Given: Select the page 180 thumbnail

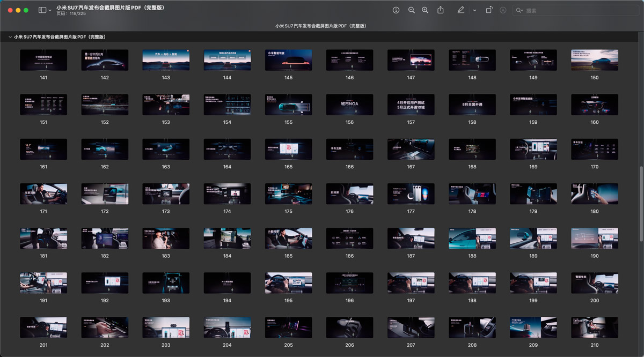Looking at the screenshot, I should [x=595, y=194].
